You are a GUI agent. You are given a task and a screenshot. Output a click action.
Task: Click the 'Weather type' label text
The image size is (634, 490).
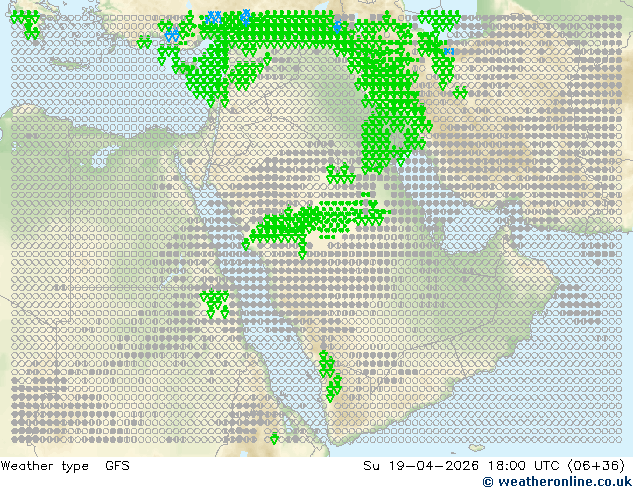[x=44, y=466]
